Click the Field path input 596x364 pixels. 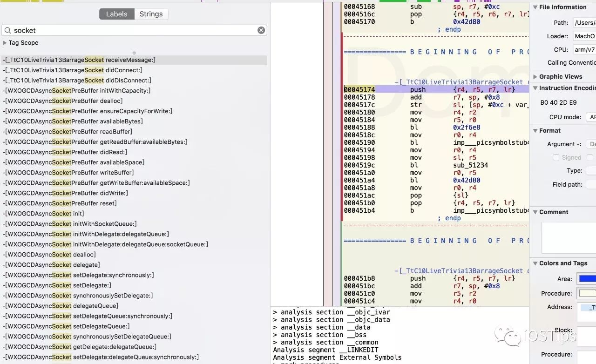point(590,185)
